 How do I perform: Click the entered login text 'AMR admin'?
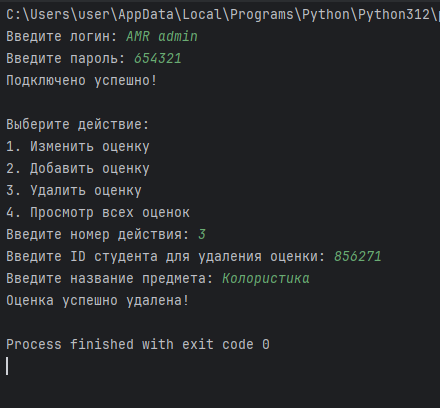tap(162, 36)
